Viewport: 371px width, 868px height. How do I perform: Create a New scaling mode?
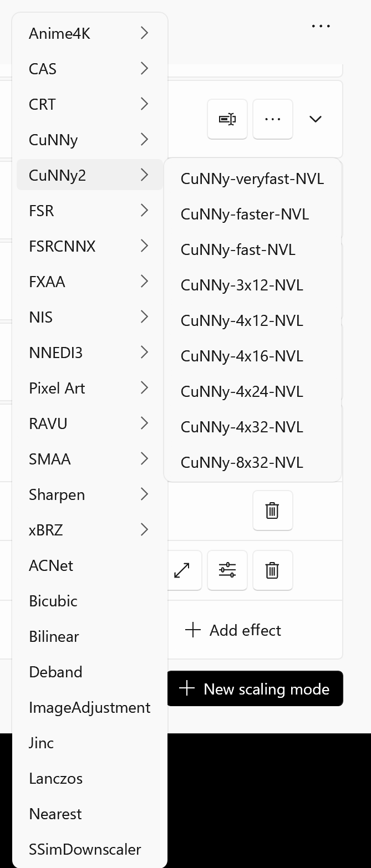pos(255,688)
